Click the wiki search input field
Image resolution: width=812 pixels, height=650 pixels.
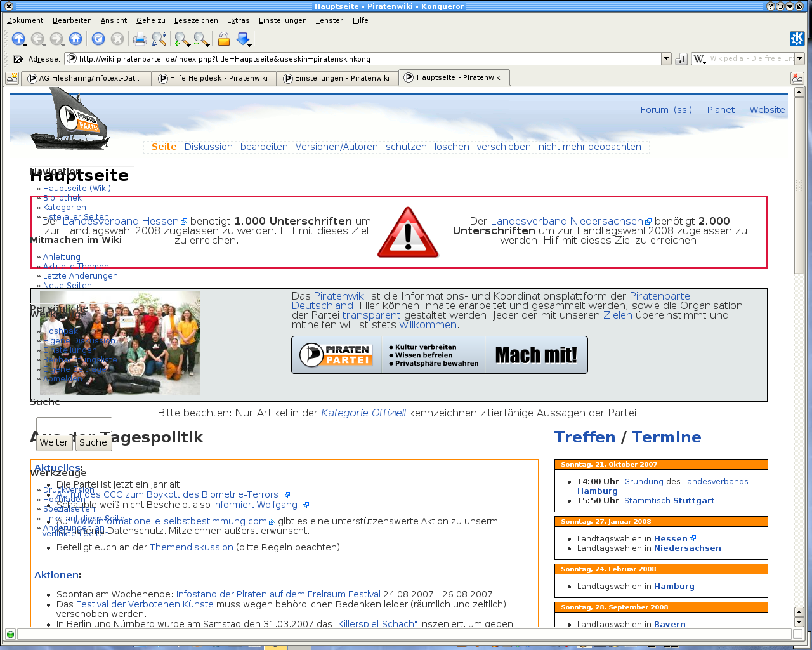pyautogui.click(x=74, y=424)
